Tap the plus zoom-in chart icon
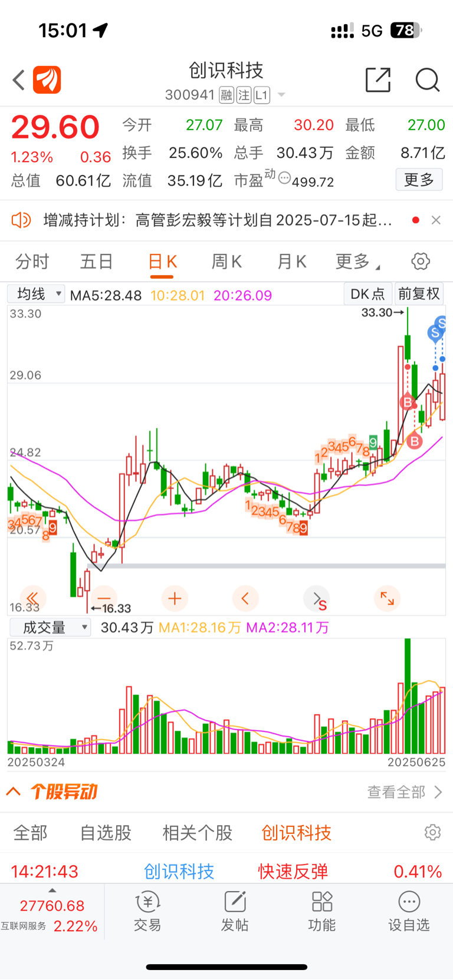 point(175,599)
